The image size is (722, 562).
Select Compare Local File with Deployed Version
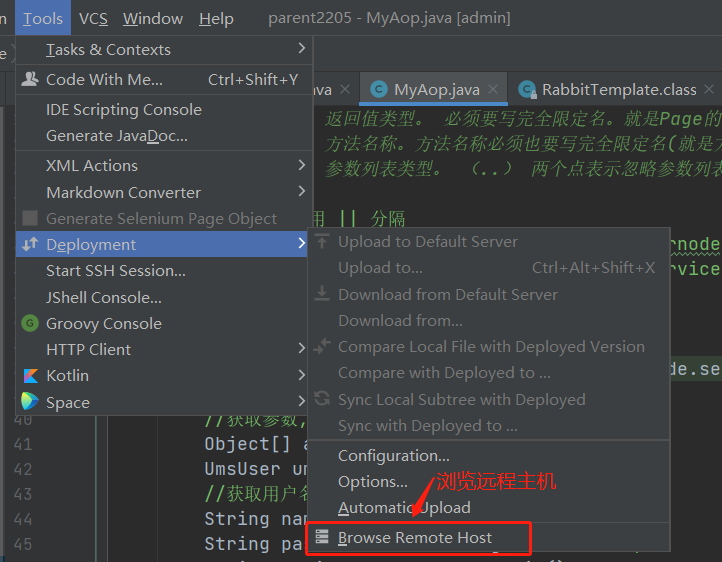pos(489,347)
